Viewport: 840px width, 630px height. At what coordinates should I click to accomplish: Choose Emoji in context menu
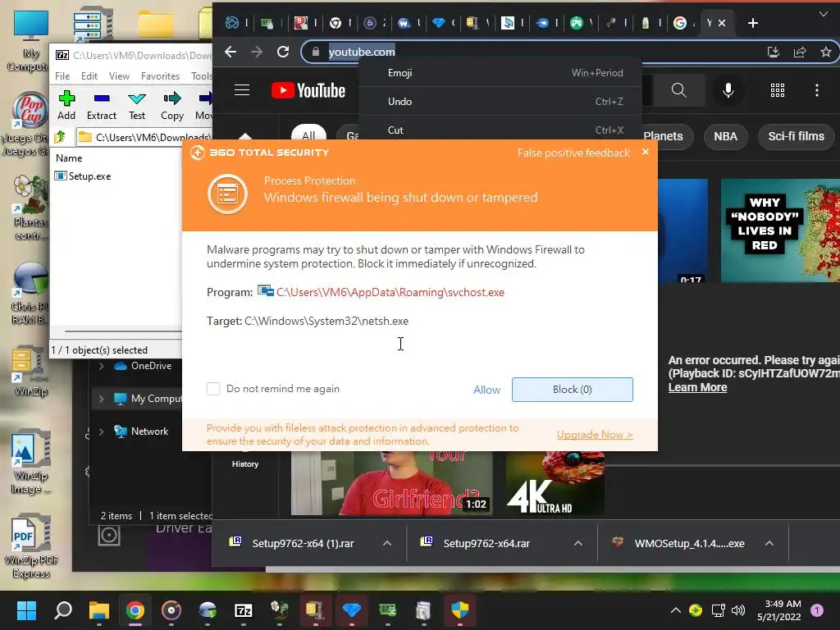(500, 73)
